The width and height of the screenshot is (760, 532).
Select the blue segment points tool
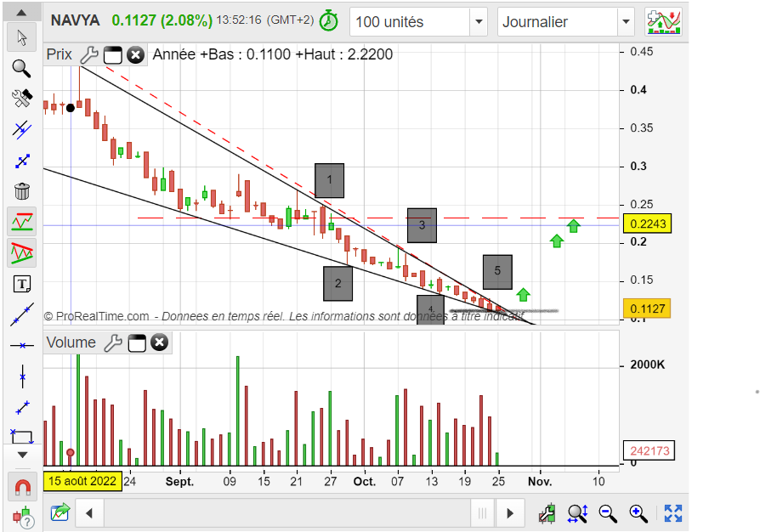(x=22, y=161)
